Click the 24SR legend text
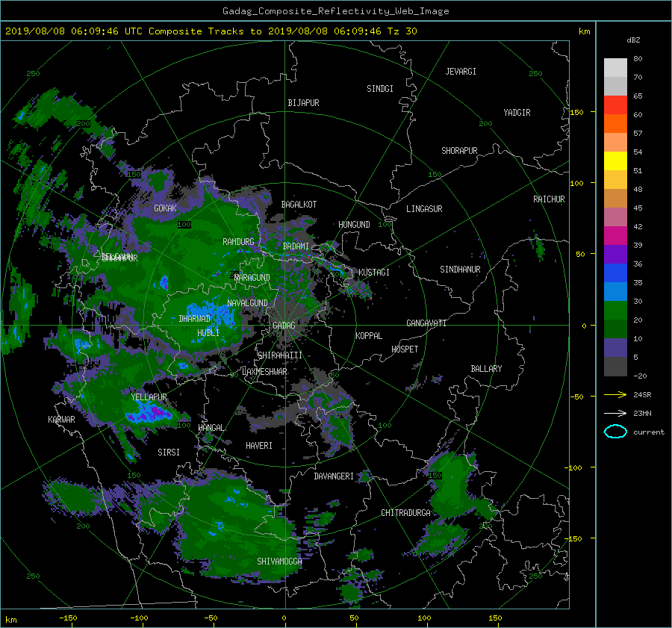Screen dimensions: 672x628 [x=642, y=395]
